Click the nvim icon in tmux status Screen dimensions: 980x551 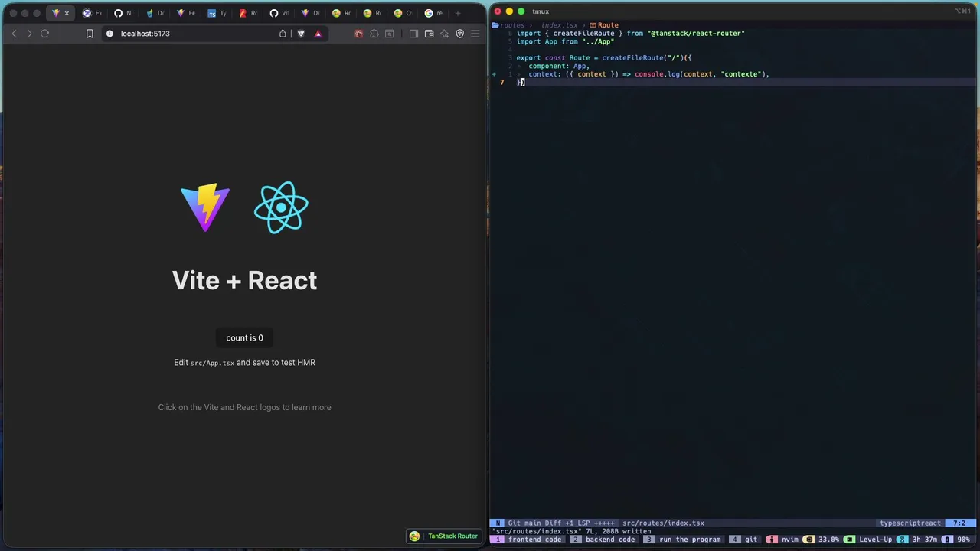(772, 540)
